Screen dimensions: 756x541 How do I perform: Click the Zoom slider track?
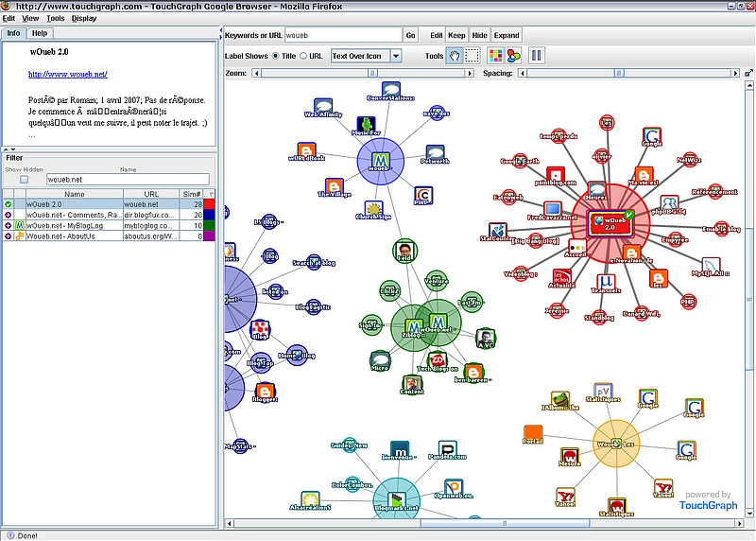pyautogui.click(x=363, y=74)
